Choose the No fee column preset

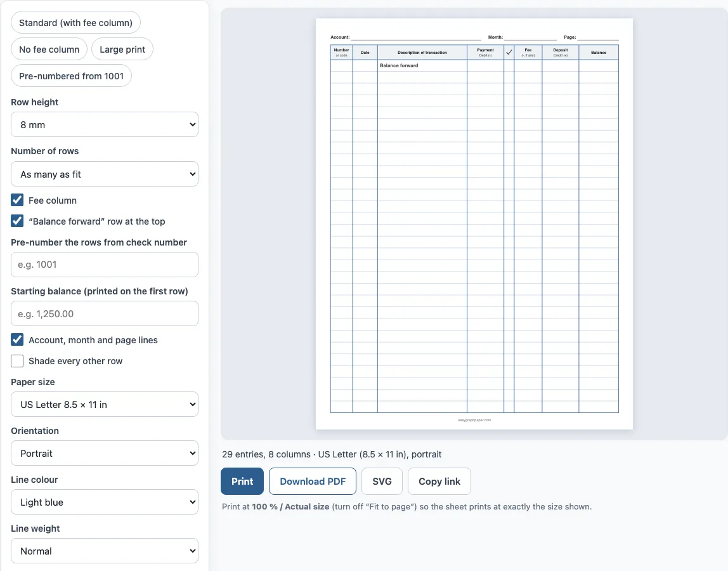tap(49, 49)
